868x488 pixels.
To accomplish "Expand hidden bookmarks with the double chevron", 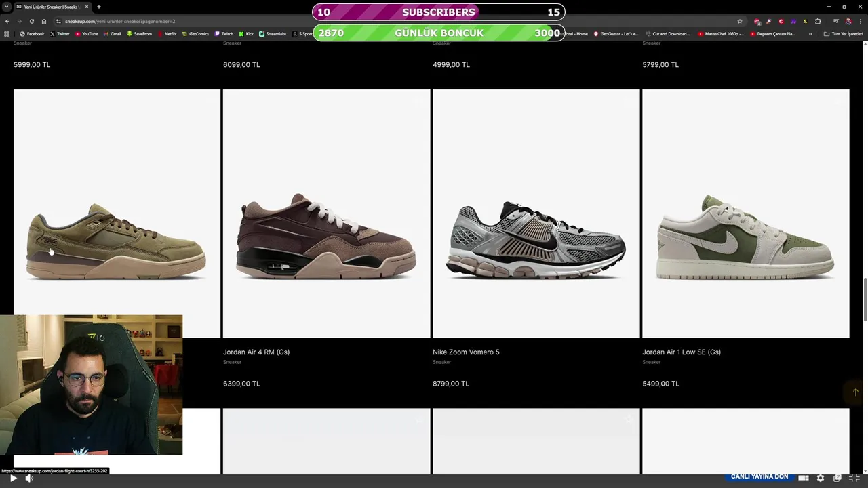I will pyautogui.click(x=810, y=33).
